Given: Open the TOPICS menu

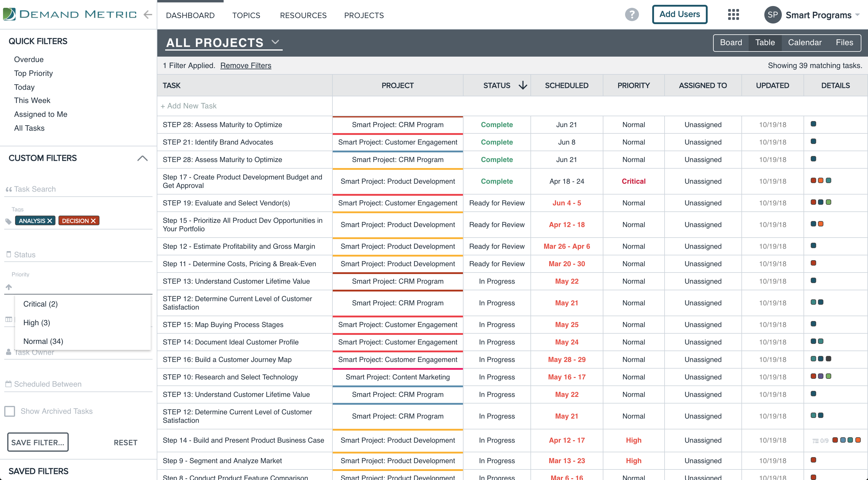Looking at the screenshot, I should tap(246, 15).
